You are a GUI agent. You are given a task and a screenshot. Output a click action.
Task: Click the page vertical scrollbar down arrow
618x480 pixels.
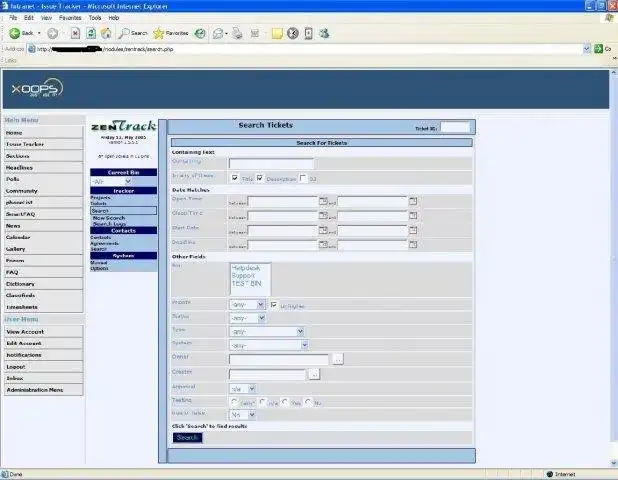[614, 463]
